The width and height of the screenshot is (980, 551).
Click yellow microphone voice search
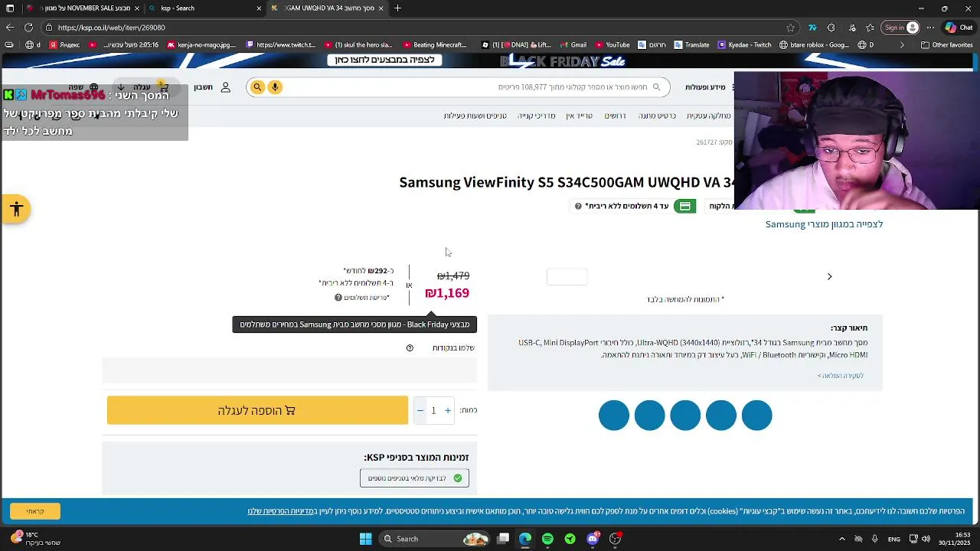pos(275,87)
